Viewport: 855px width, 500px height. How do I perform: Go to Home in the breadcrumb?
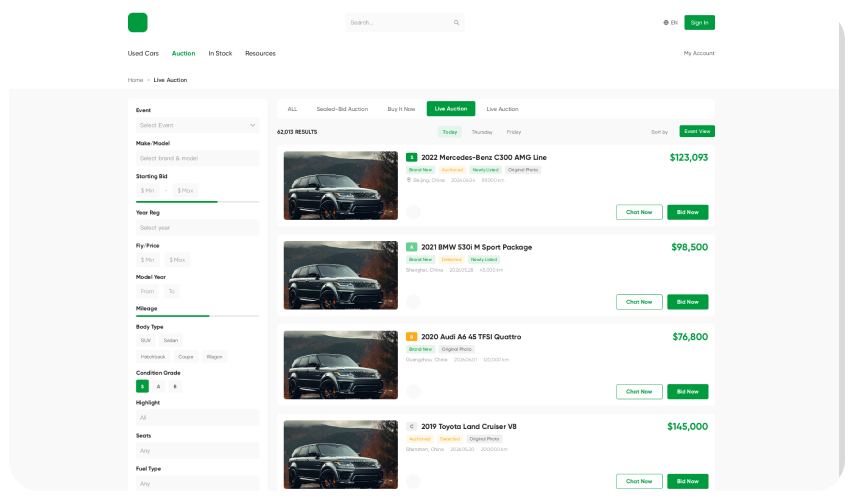[x=135, y=80]
